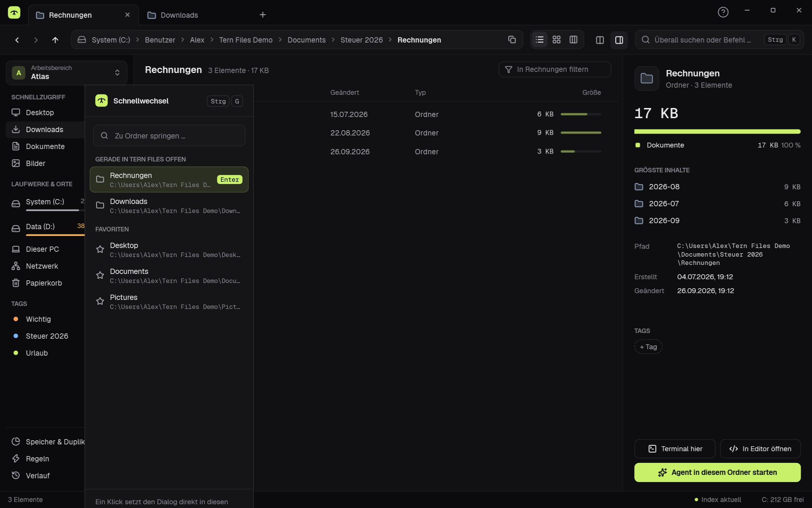Add a tag with + Tag
The image size is (812, 508).
(x=648, y=347)
